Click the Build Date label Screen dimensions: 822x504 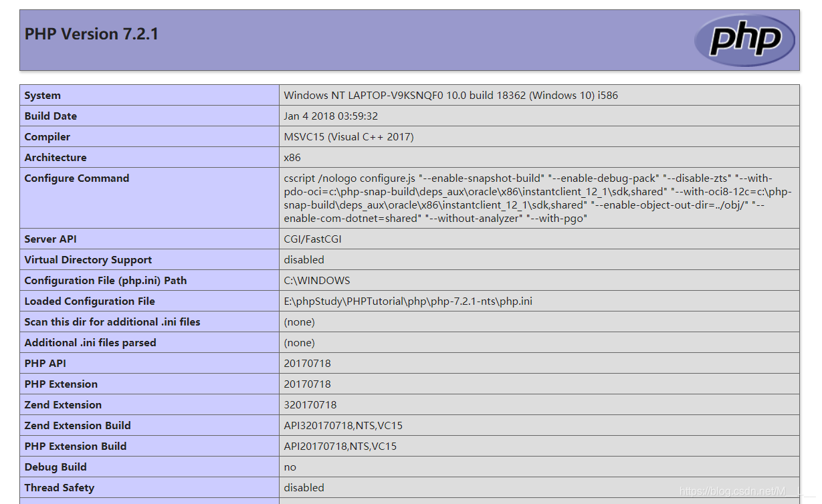point(51,116)
